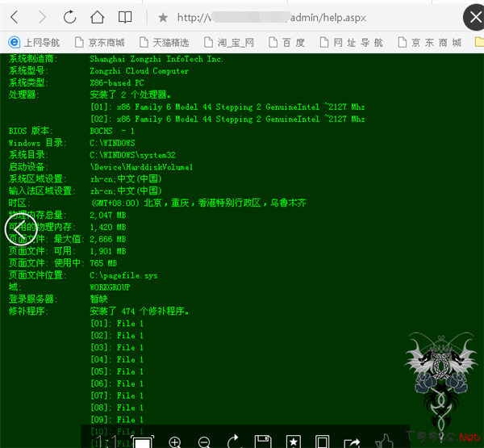Click the star favorite icon in address bar
484x448 pixels.
tap(163, 17)
